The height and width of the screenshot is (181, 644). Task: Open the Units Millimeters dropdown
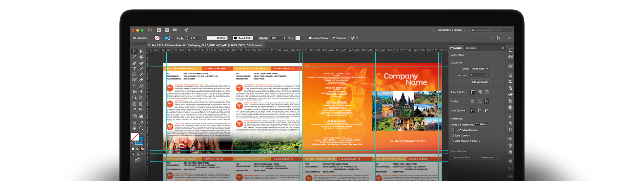pos(480,69)
